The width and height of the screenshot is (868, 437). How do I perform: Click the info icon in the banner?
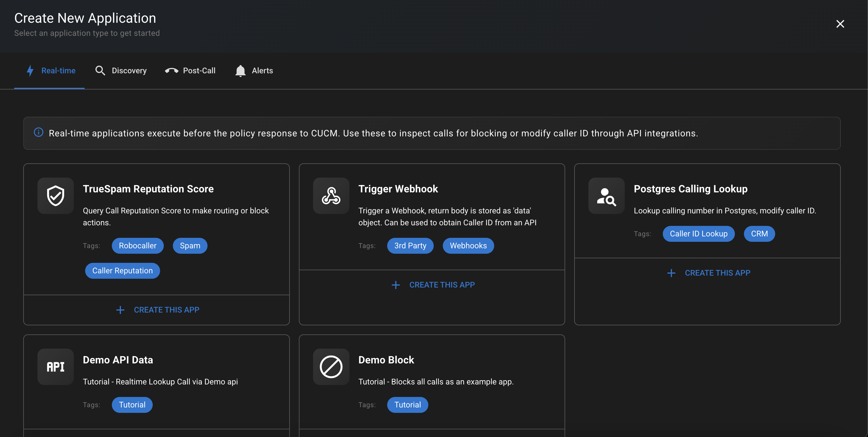pyautogui.click(x=39, y=132)
